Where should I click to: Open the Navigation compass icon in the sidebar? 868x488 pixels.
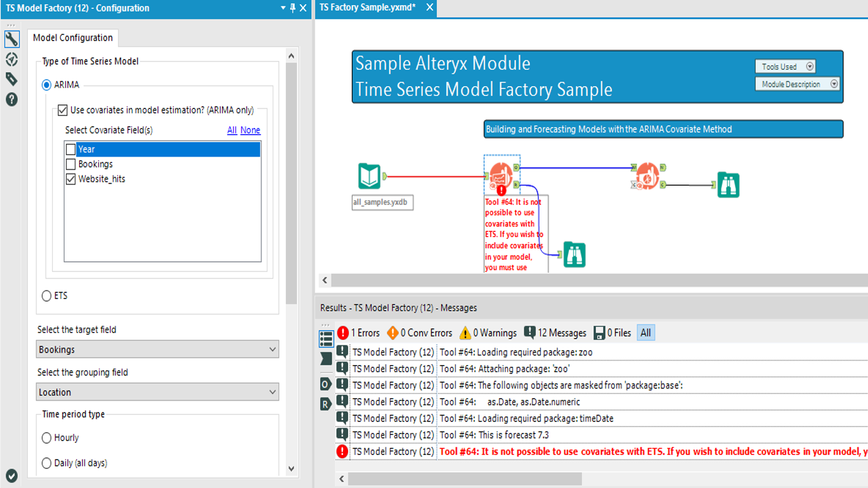click(x=11, y=60)
